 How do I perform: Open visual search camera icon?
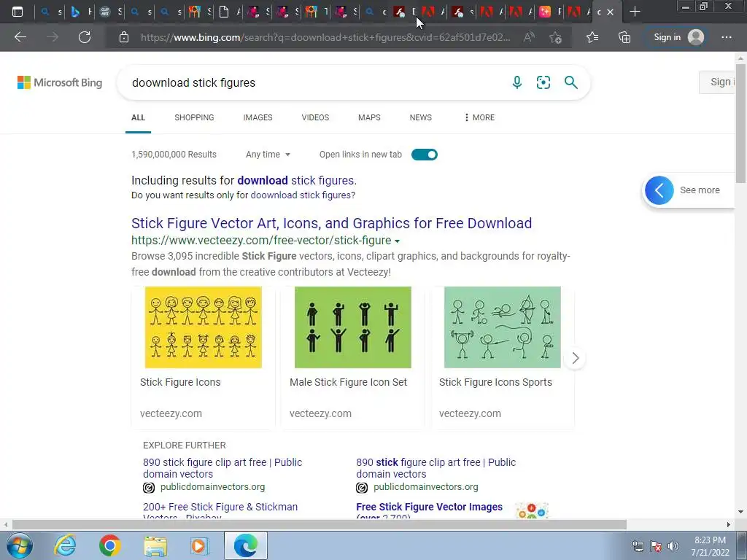tap(543, 82)
